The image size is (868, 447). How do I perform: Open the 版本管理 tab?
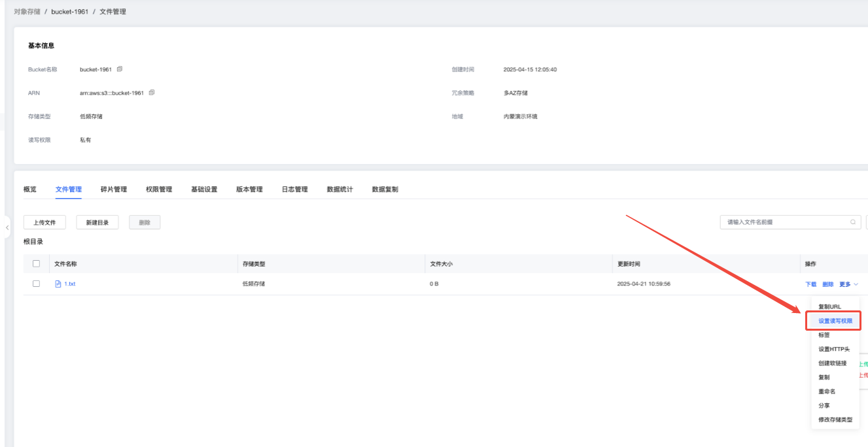click(249, 190)
